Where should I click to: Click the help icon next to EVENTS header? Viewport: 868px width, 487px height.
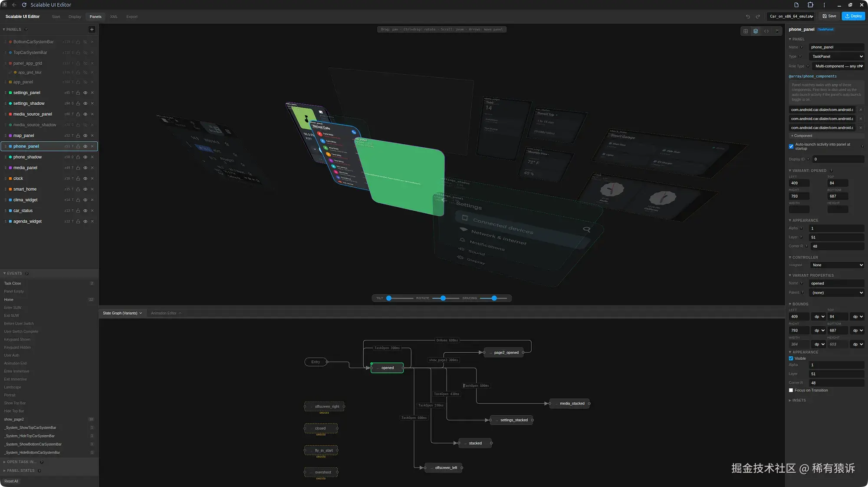27,274
